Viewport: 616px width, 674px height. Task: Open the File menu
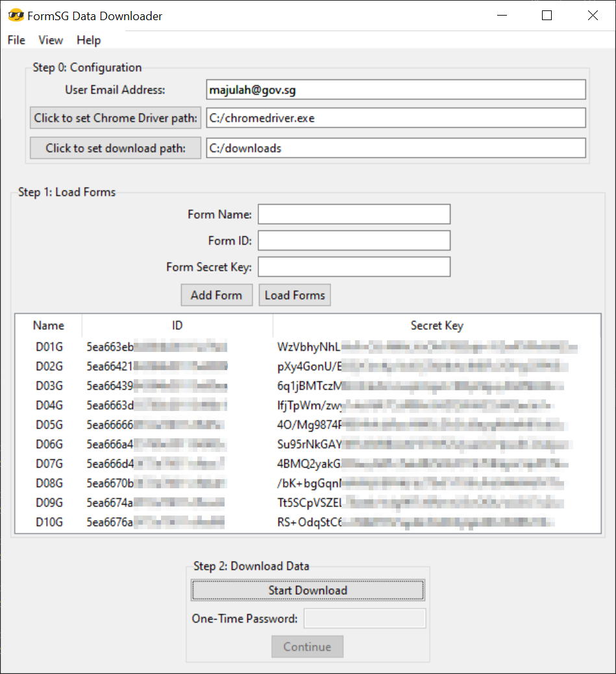(x=16, y=40)
